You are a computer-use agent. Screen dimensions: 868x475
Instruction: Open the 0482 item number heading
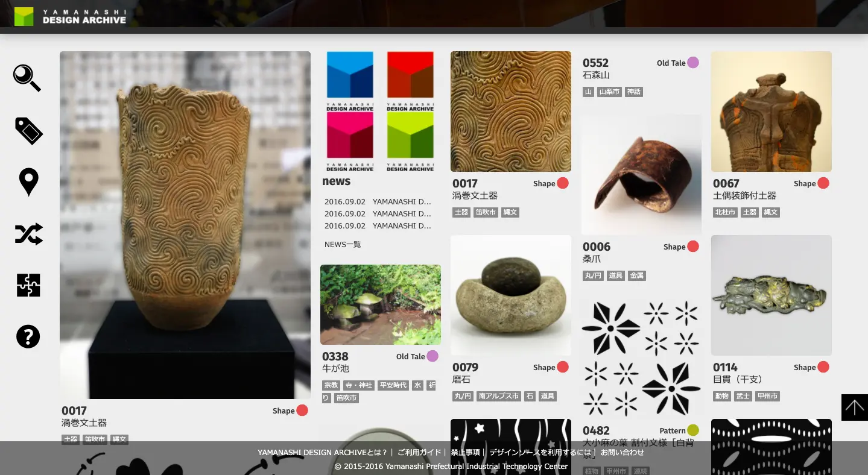pyautogui.click(x=597, y=430)
